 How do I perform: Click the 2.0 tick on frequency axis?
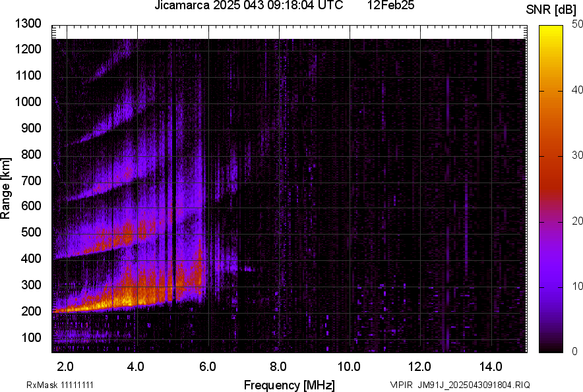(x=65, y=366)
